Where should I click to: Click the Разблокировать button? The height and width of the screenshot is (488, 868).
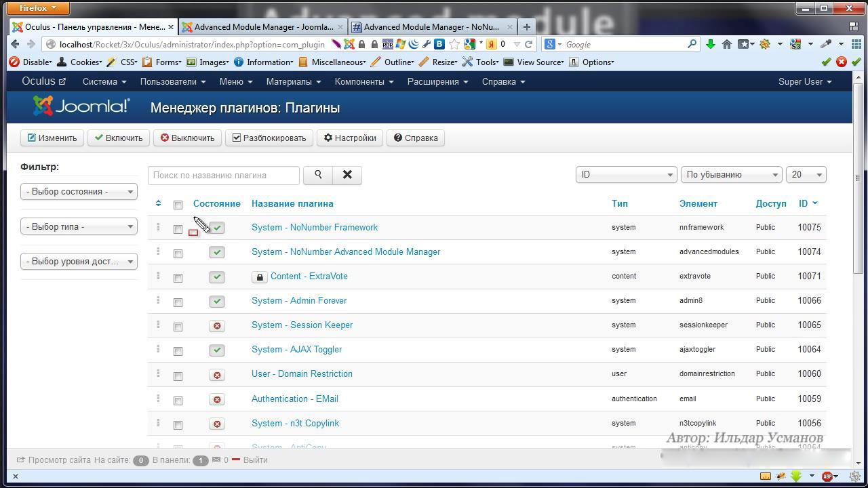[269, 138]
